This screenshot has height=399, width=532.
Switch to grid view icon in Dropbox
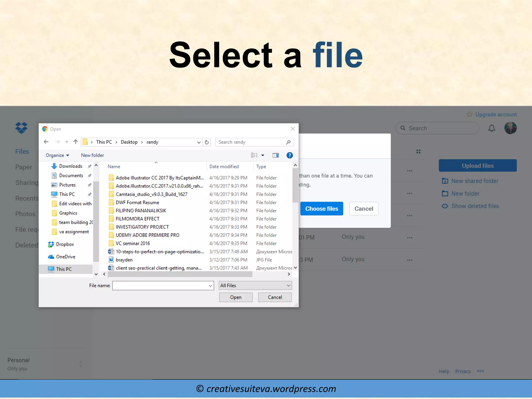418,151
